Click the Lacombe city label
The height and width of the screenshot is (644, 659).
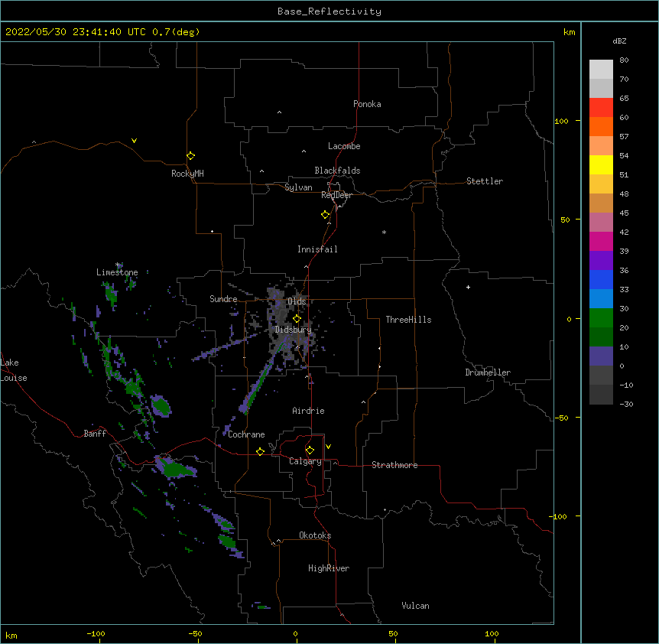[x=344, y=146]
